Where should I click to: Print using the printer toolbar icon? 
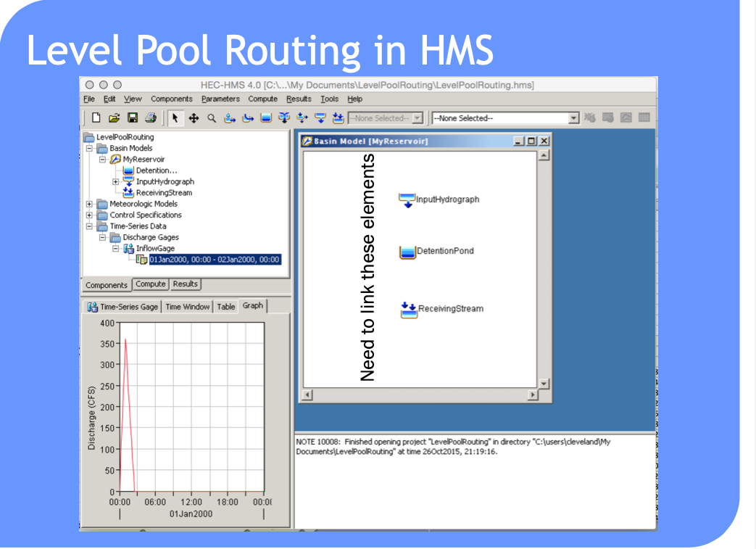pyautogui.click(x=151, y=117)
